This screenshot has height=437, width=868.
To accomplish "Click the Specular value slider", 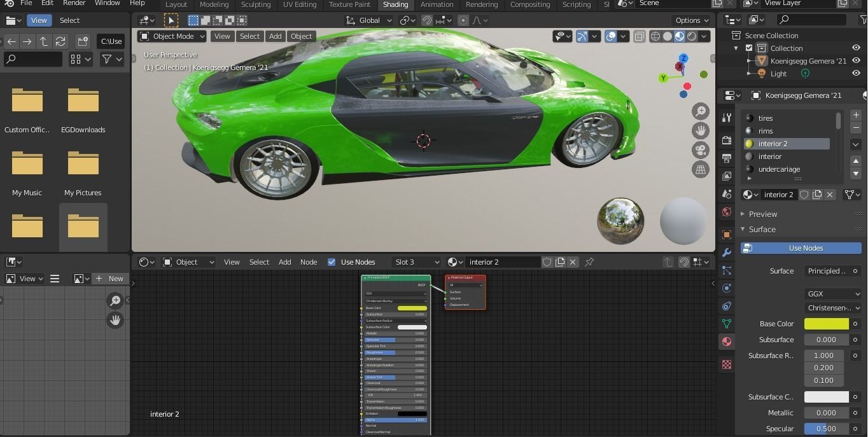I will coord(827,429).
